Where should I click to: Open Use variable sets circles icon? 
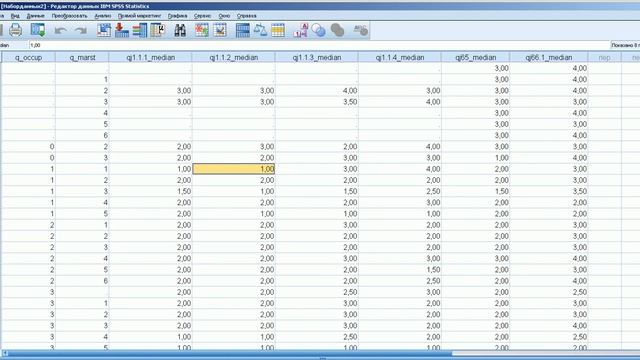click(x=318, y=30)
